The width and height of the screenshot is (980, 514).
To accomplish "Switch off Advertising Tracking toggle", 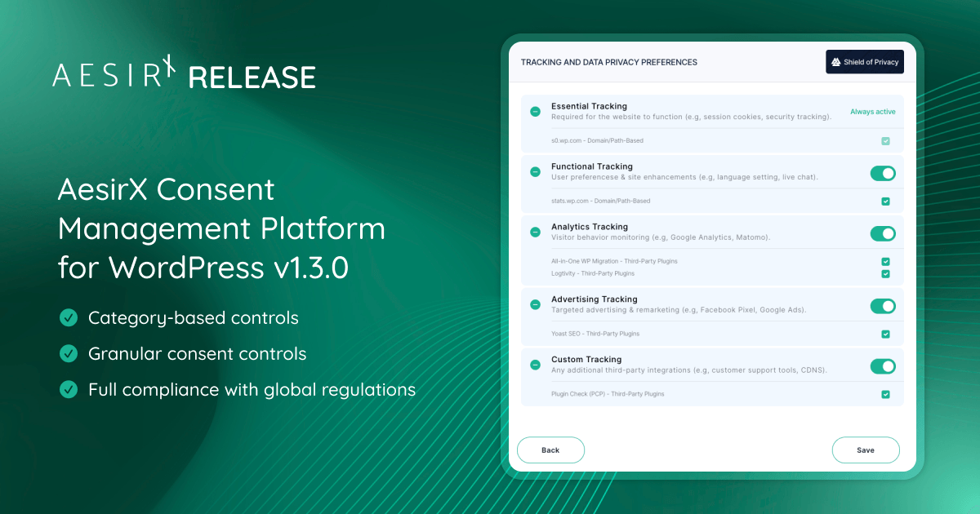I will (x=882, y=306).
